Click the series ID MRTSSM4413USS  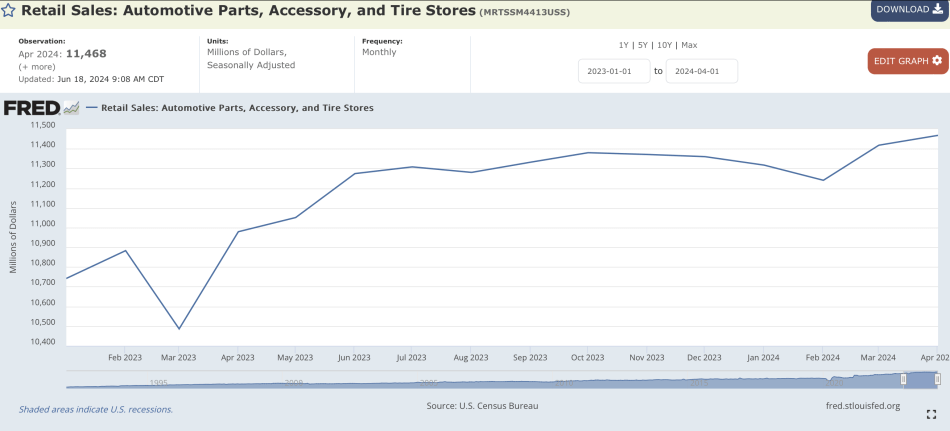pos(525,12)
